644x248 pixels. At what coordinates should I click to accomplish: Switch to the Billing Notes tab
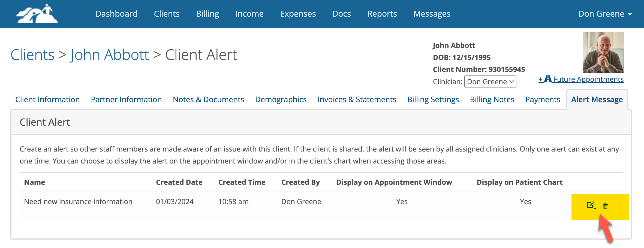(492, 99)
